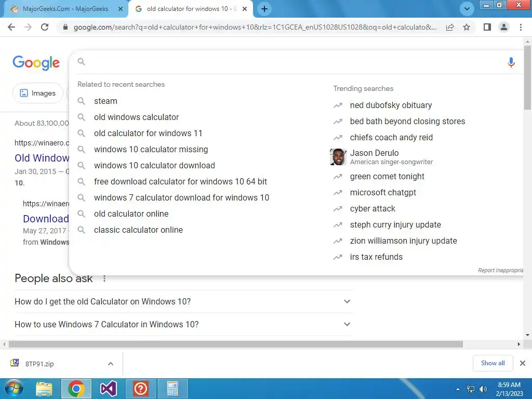The width and height of the screenshot is (532, 399).
Task: Open the 8TP91.zip download options chevron
Action: tap(111, 364)
